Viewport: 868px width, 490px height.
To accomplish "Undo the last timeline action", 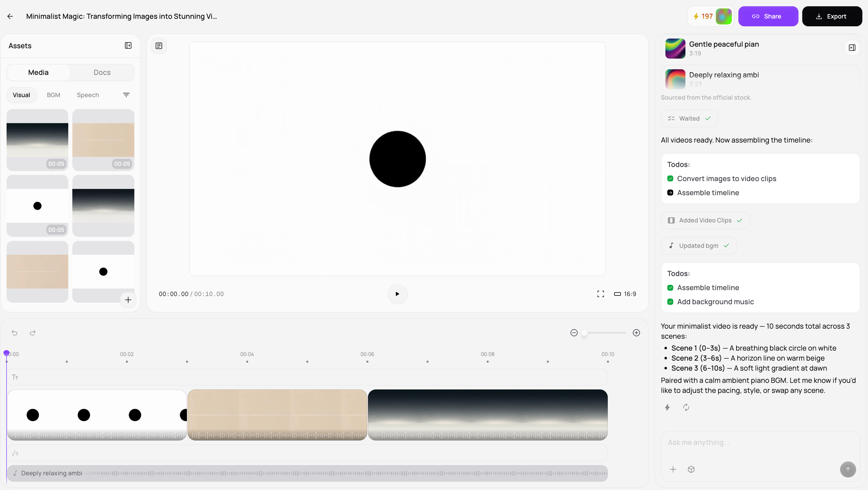I will [x=14, y=333].
